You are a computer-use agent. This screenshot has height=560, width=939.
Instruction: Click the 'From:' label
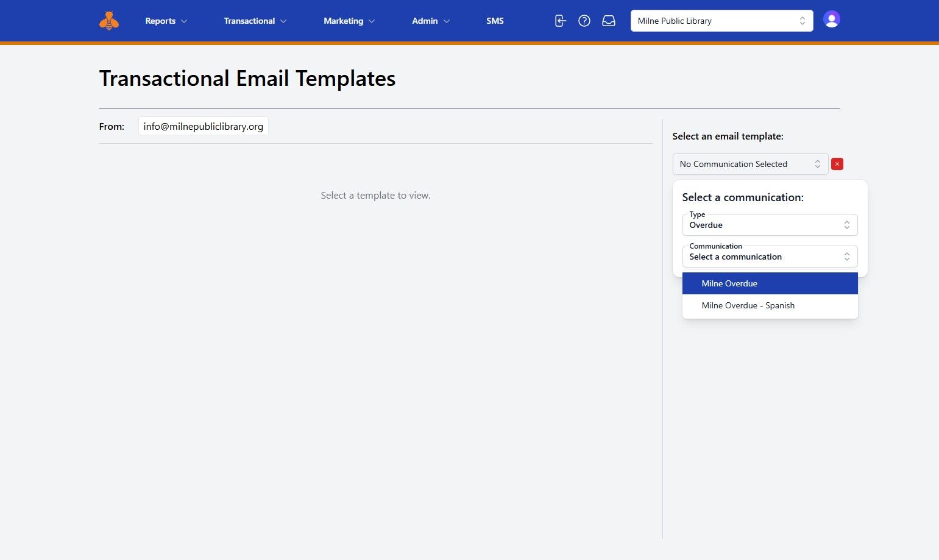point(112,127)
